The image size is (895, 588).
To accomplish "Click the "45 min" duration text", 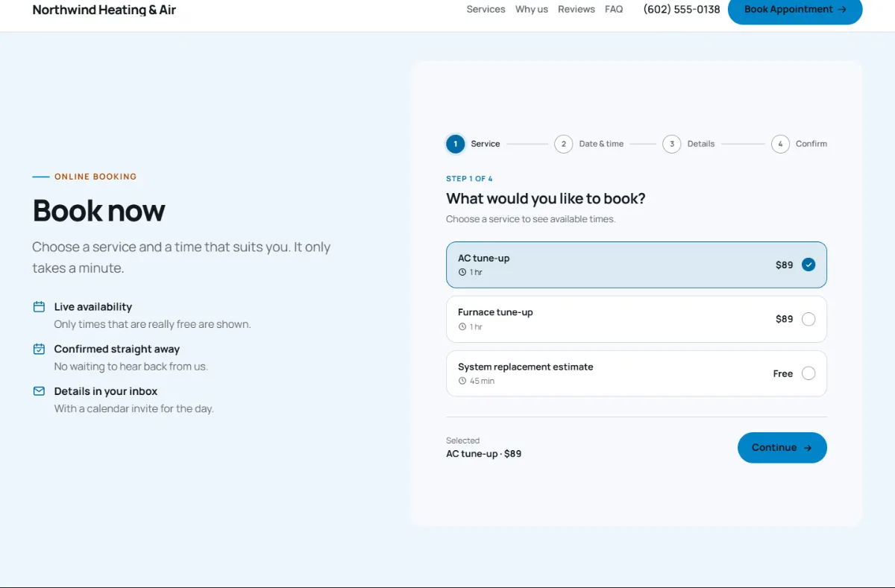I will [x=482, y=382].
